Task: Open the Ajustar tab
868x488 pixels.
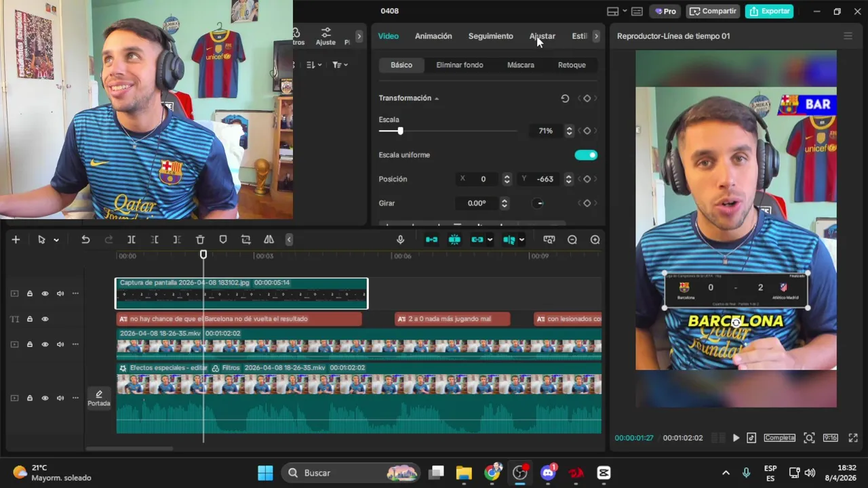Action: click(542, 36)
